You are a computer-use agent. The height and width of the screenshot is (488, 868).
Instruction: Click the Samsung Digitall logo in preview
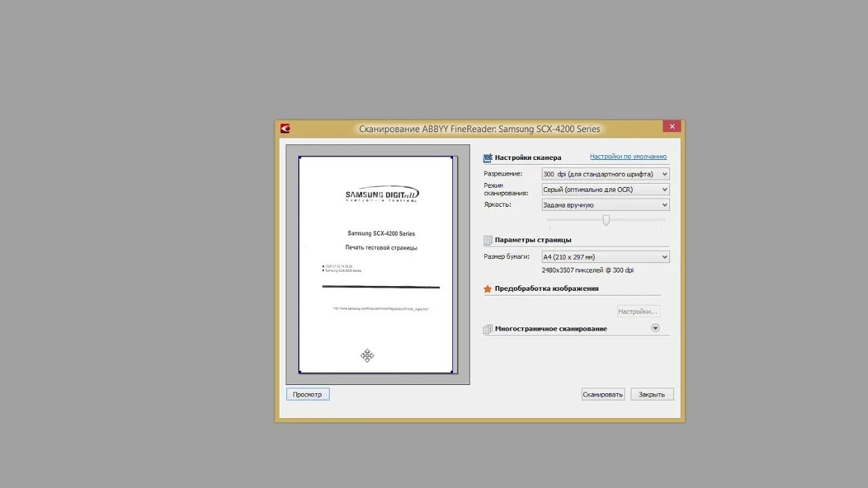(382, 195)
